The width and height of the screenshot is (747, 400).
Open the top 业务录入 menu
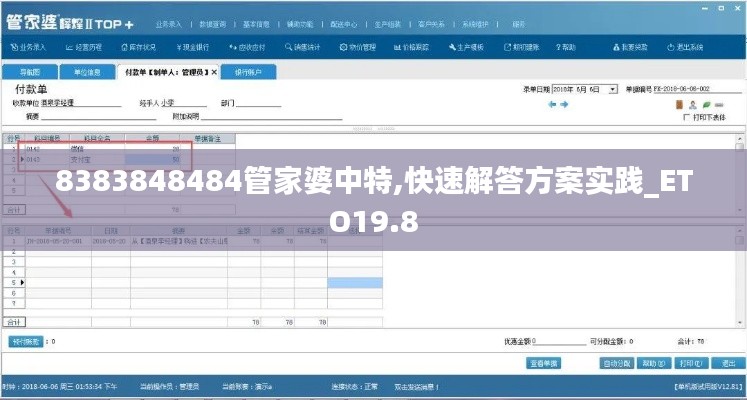169,24
